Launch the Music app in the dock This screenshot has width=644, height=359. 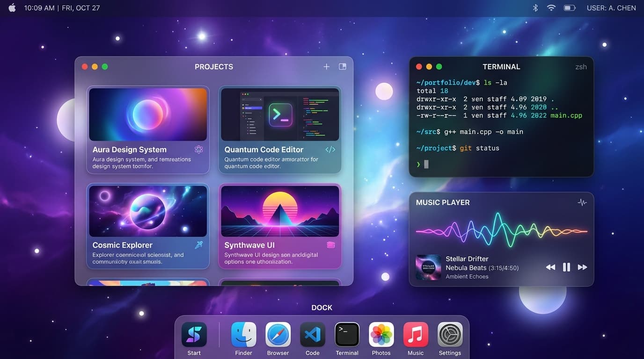click(x=416, y=334)
